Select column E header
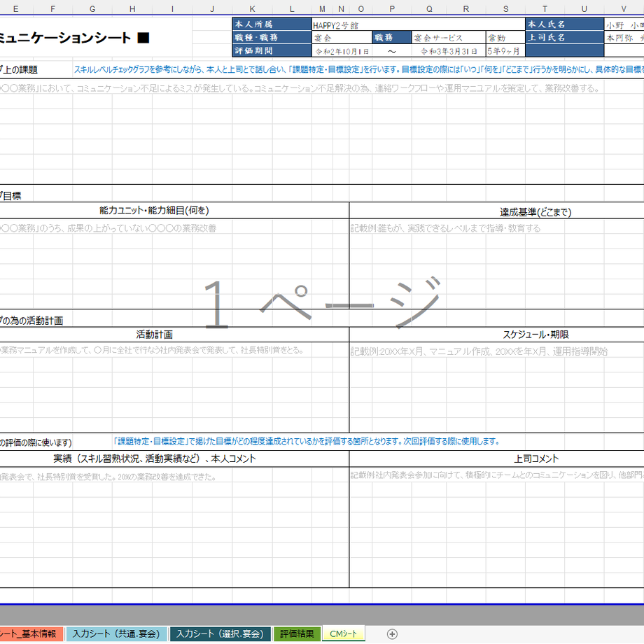 point(15,8)
